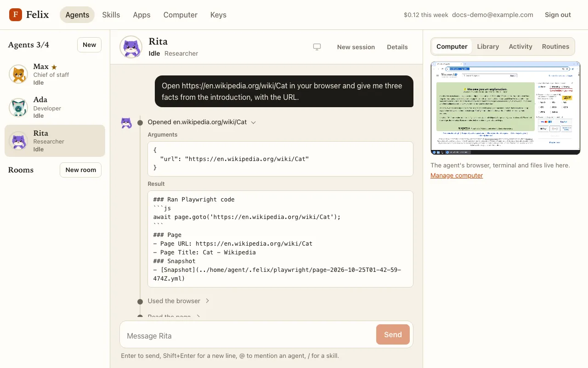Open the Keys nav tab

click(x=218, y=15)
